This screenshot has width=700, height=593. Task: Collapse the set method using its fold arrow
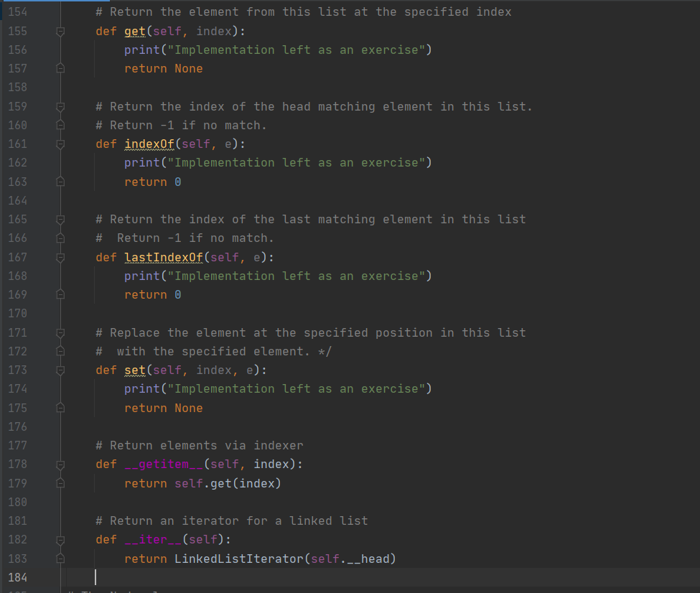coord(60,370)
